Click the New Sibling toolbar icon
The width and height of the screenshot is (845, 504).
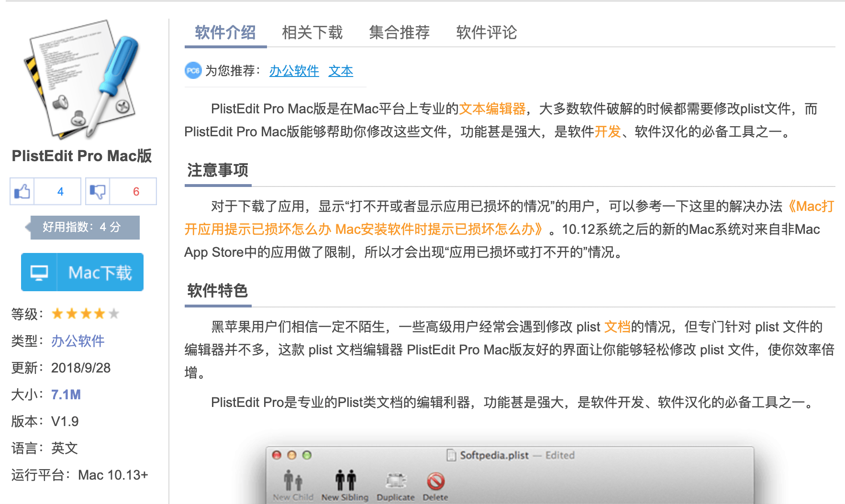(345, 480)
